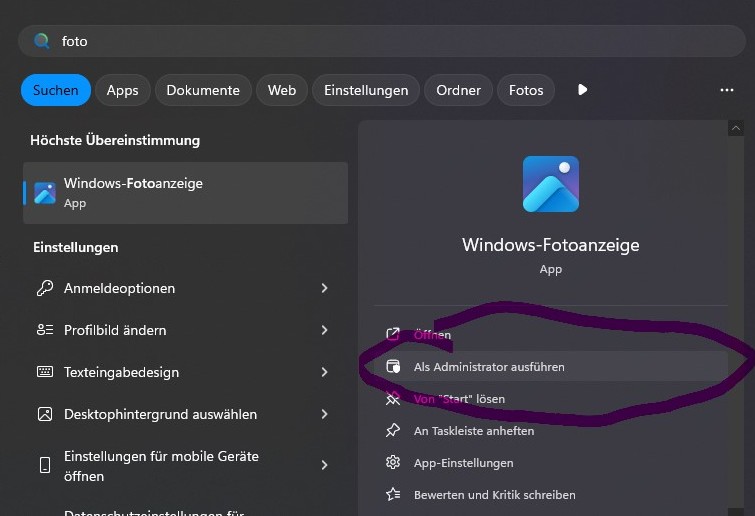Expand Anmeldeoptionen with its chevron
Image resolution: width=755 pixels, height=516 pixels.
[324, 288]
